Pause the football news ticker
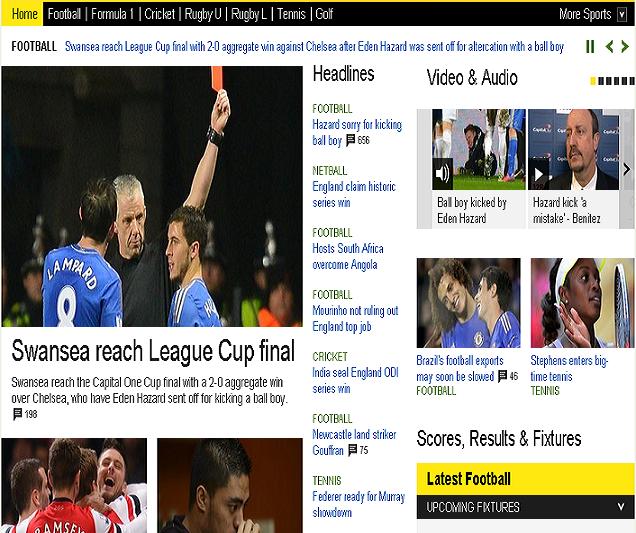Screen dimensions: 636x533 click(x=590, y=47)
